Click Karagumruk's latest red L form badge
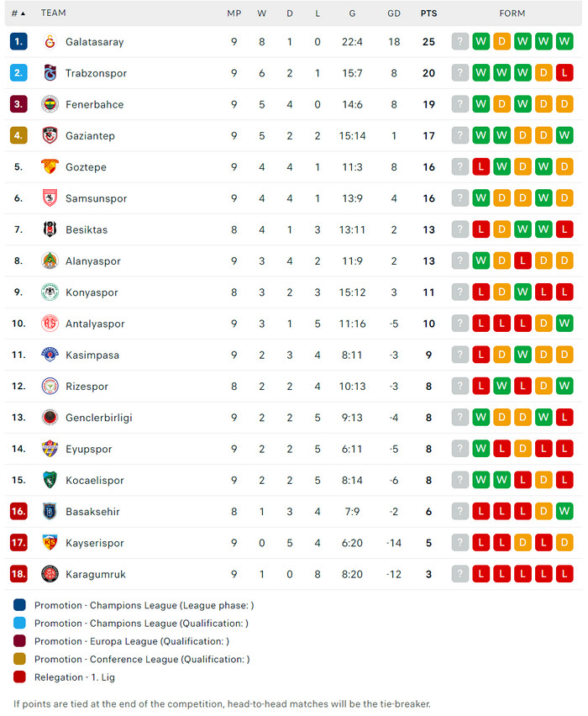Screen dimensions: 588x716 [564, 574]
